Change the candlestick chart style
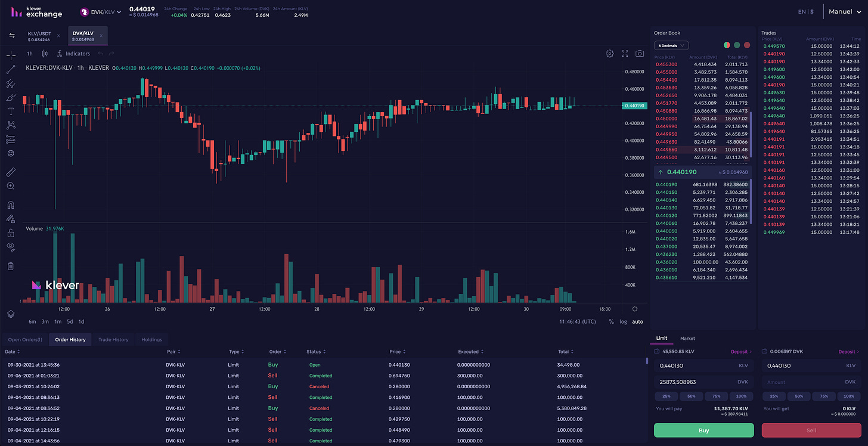Image resolution: width=868 pixels, height=446 pixels. click(x=45, y=54)
